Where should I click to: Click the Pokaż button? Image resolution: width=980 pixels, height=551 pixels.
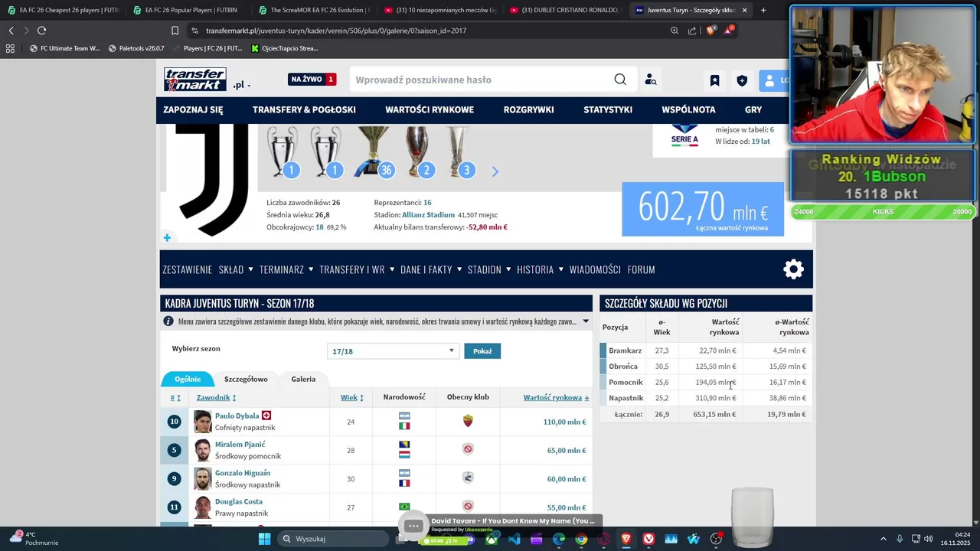pyautogui.click(x=482, y=351)
